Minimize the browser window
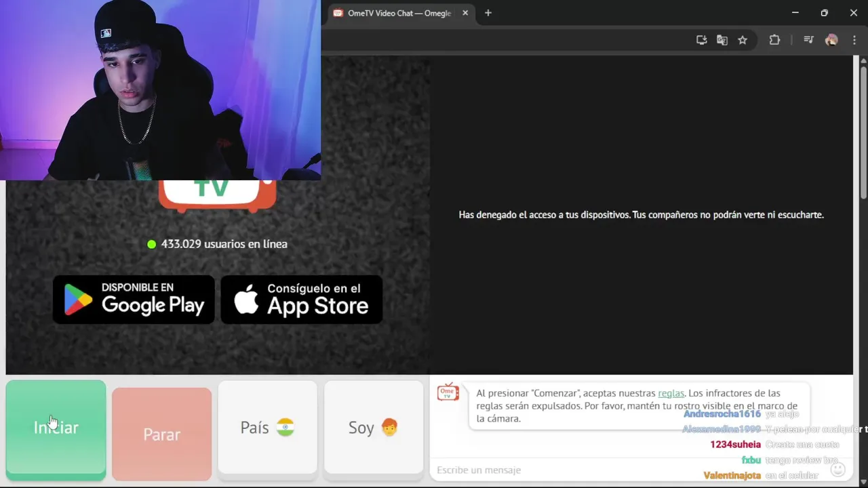 [795, 13]
